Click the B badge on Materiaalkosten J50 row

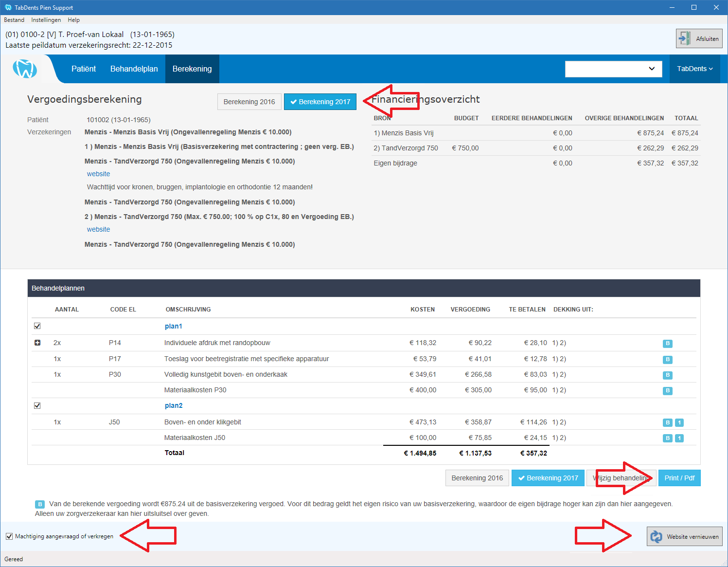click(668, 438)
